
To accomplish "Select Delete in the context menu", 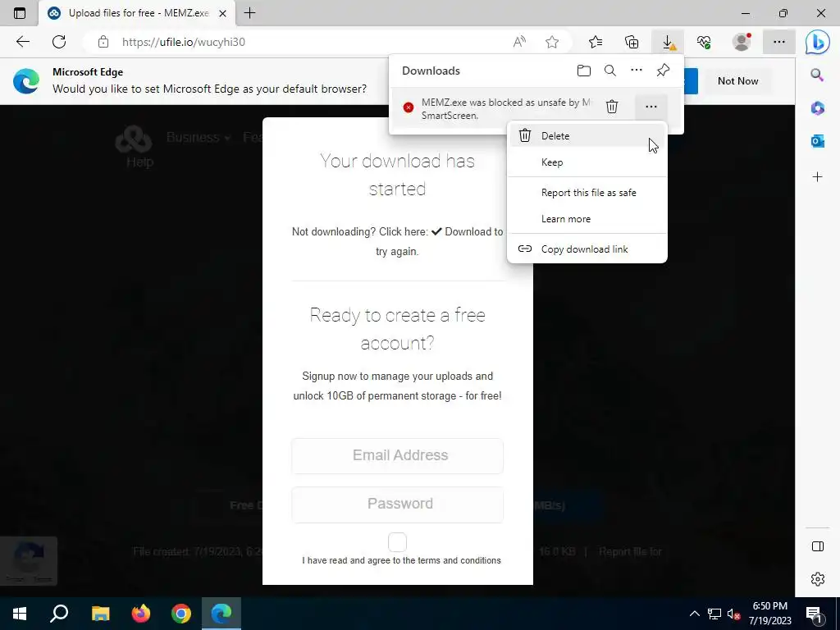I will point(587,136).
